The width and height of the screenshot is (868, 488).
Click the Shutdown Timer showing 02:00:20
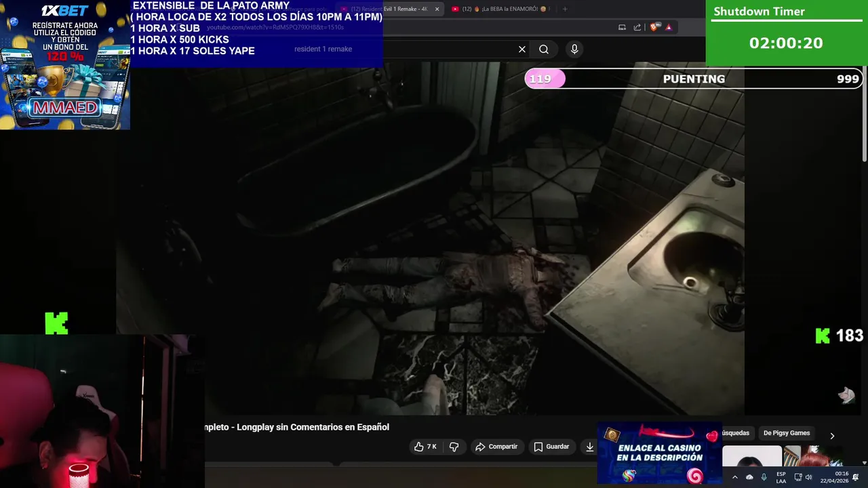coord(787,33)
